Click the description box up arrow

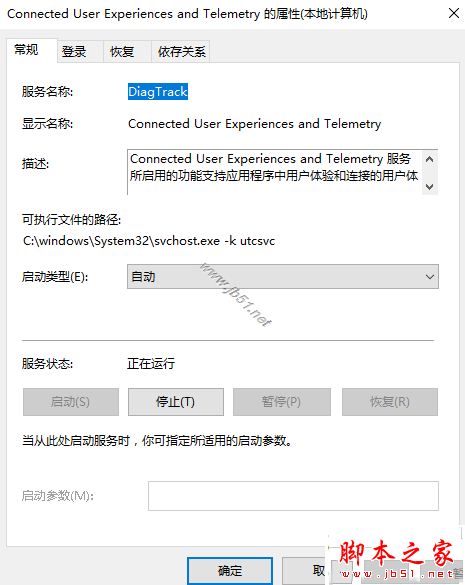[x=430, y=159]
